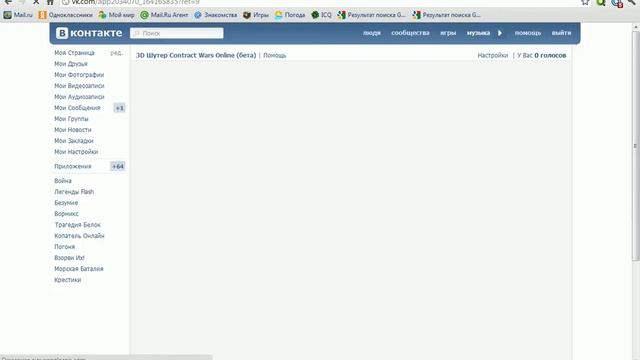Open Взорви Их! app
The height and width of the screenshot is (360, 640).
[x=69, y=258]
